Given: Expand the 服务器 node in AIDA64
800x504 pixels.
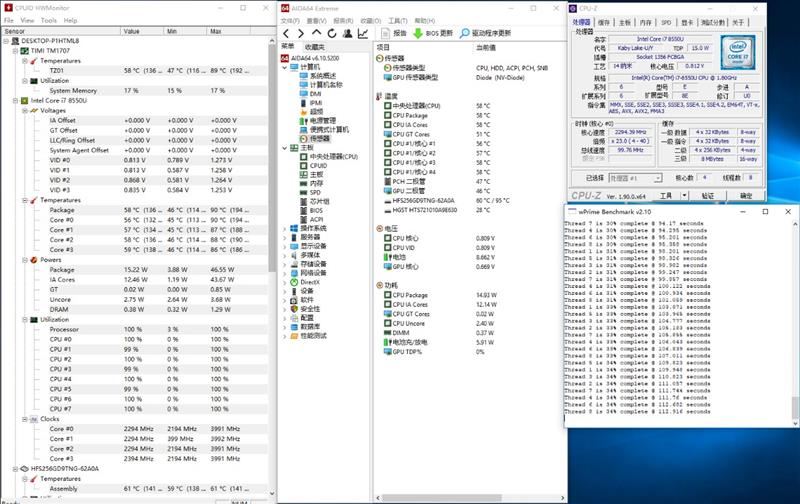Looking at the screenshot, I should coord(285,238).
